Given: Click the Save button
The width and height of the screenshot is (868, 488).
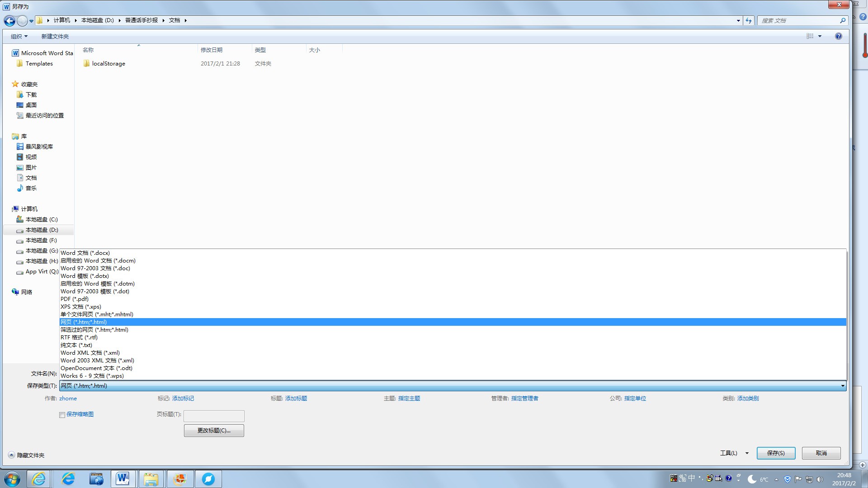Looking at the screenshot, I should pyautogui.click(x=776, y=453).
